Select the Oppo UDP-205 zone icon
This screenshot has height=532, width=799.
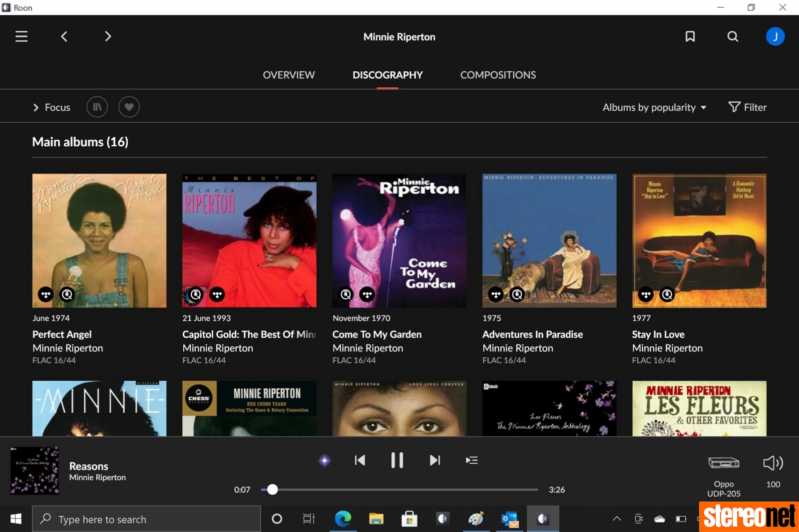(724, 463)
